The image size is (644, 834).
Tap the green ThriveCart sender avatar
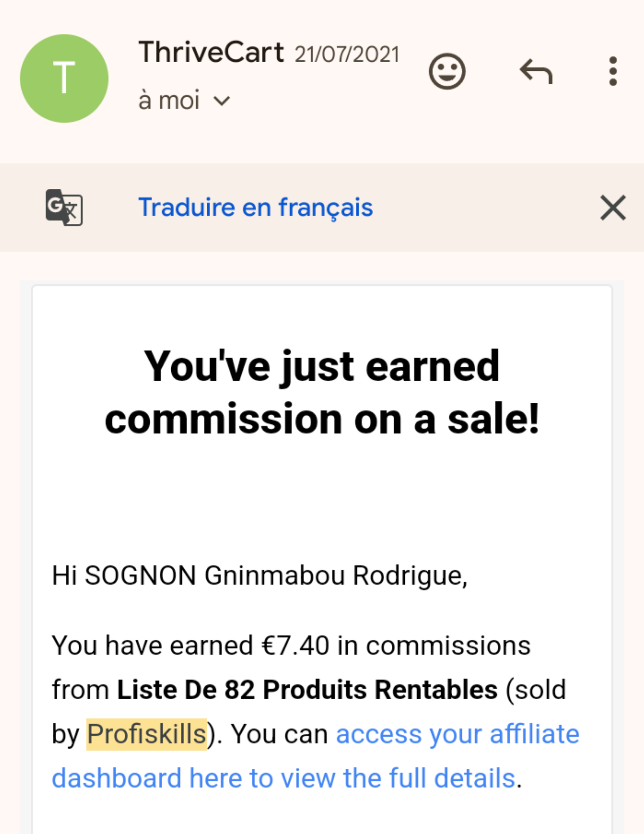[64, 78]
